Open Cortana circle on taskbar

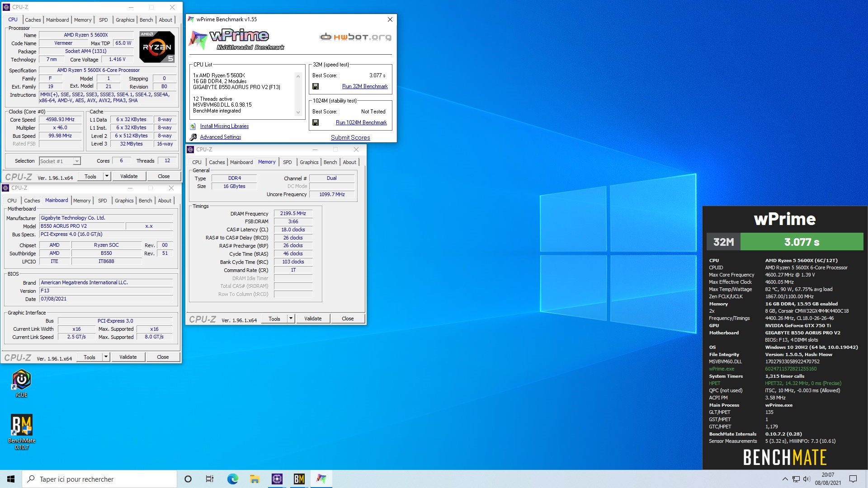[188, 479]
